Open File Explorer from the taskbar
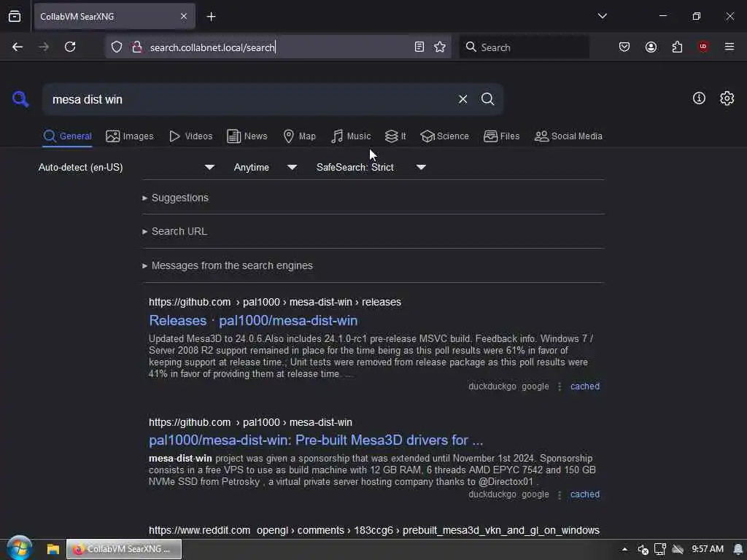 (53, 549)
